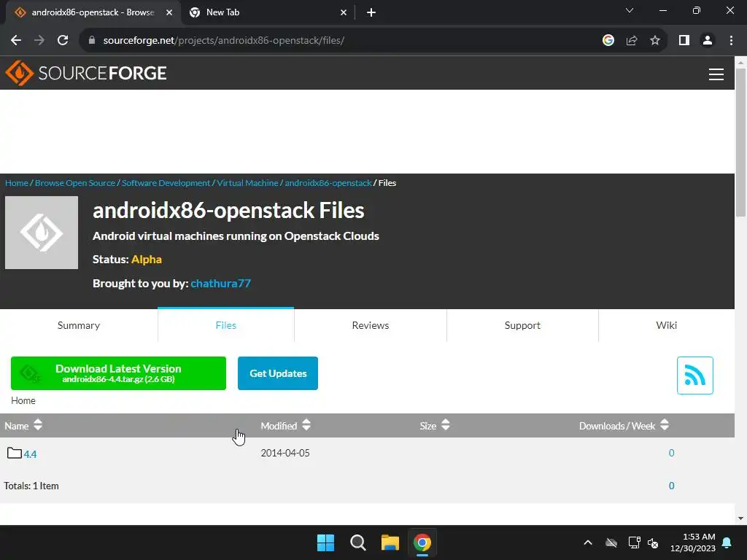Click the Totals: 1 Item text
Image resolution: width=747 pixels, height=560 pixels.
[31, 486]
